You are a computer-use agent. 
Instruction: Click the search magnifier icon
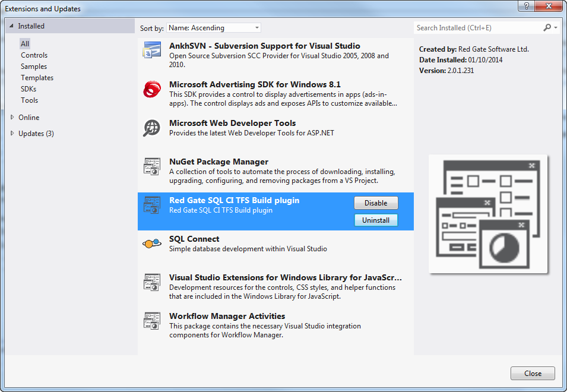[547, 28]
